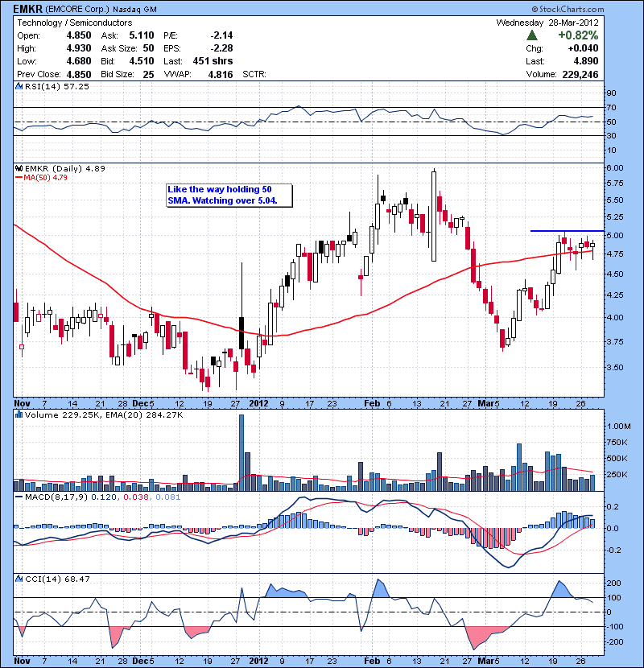Click the Prev Close value 4.850
This screenshot has height=668, width=644.
click(79, 75)
